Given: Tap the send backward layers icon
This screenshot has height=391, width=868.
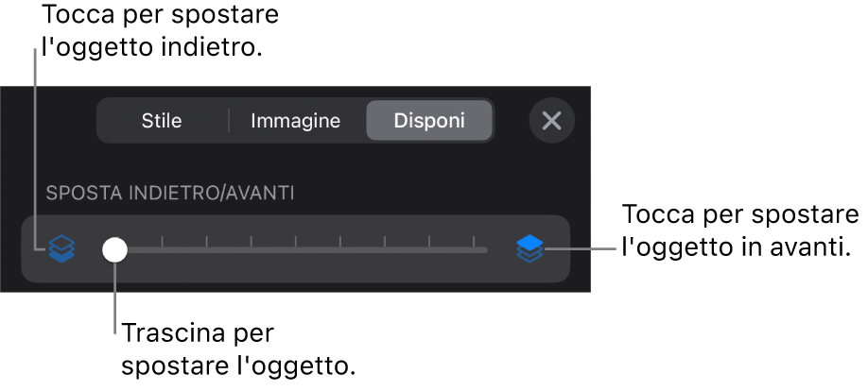Looking at the screenshot, I should point(61,249).
